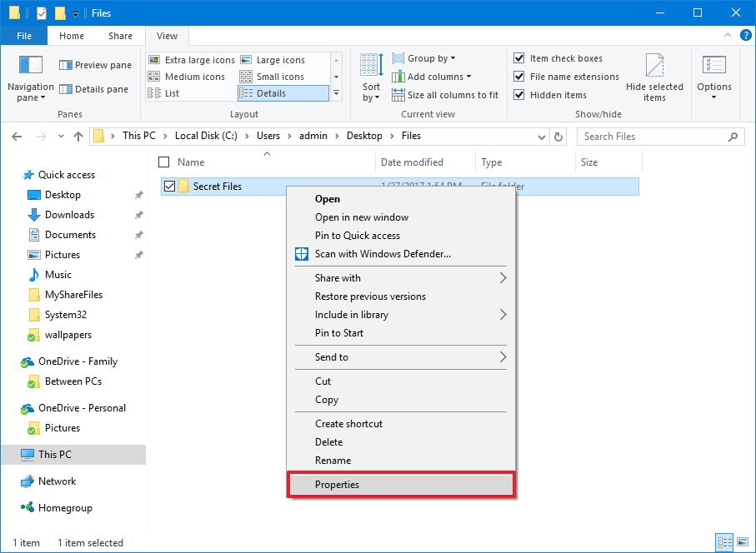Image resolution: width=756 pixels, height=553 pixels.
Task: Disable the Hidden items checkbox
Action: (x=520, y=95)
